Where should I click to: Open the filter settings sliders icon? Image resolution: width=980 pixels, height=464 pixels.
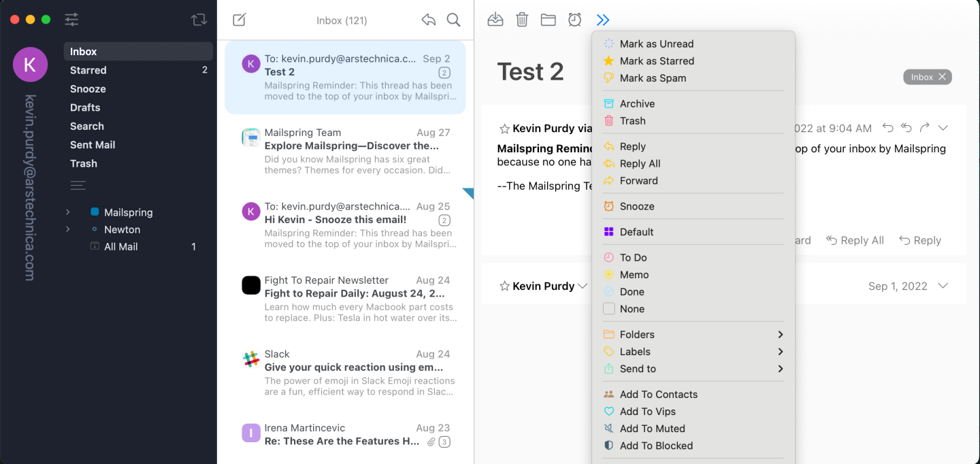[x=71, y=20]
